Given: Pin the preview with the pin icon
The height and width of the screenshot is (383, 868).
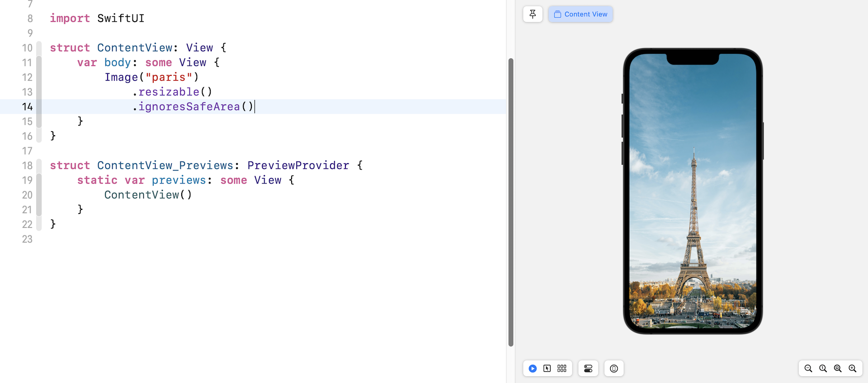Looking at the screenshot, I should (533, 14).
